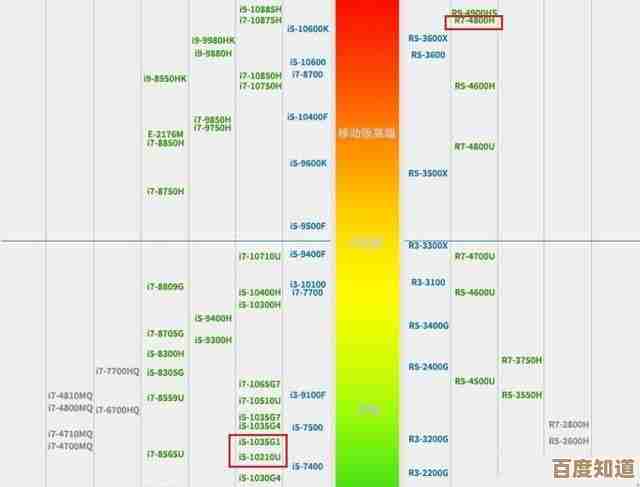Click the i7-8750H label
Viewport: 640px width, 487px height.
[x=165, y=190]
